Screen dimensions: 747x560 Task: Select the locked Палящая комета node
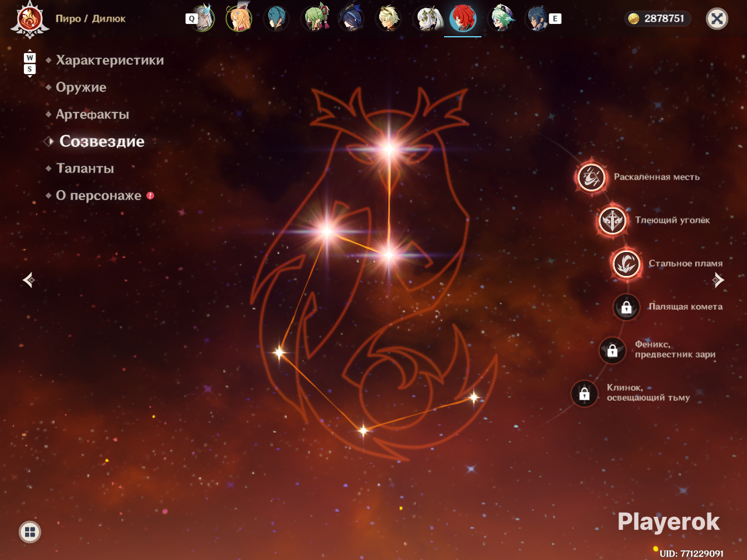click(626, 307)
